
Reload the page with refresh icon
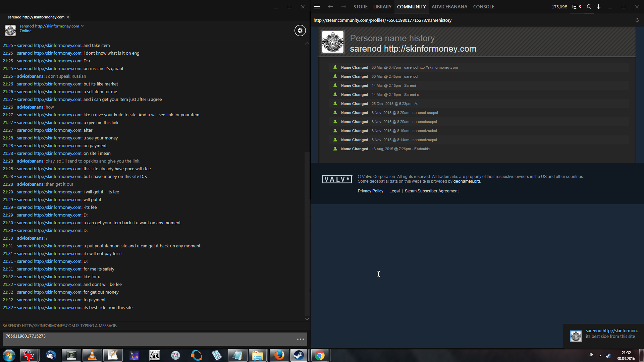[637, 20]
